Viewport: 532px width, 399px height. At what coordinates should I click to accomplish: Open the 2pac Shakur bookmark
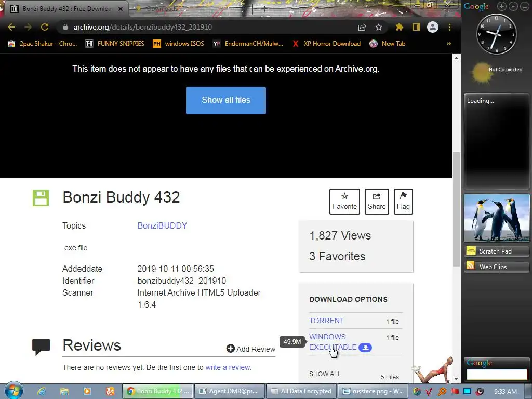pyautogui.click(x=43, y=44)
